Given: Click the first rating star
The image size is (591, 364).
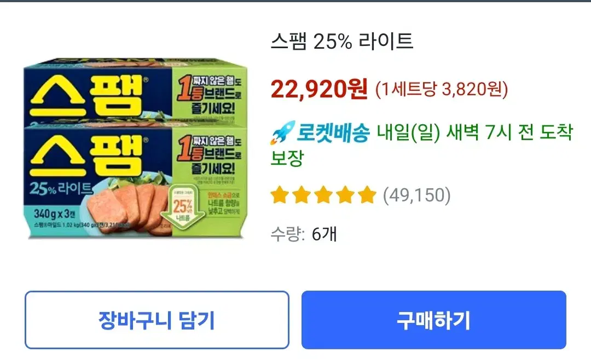Looking at the screenshot, I should (280, 195).
